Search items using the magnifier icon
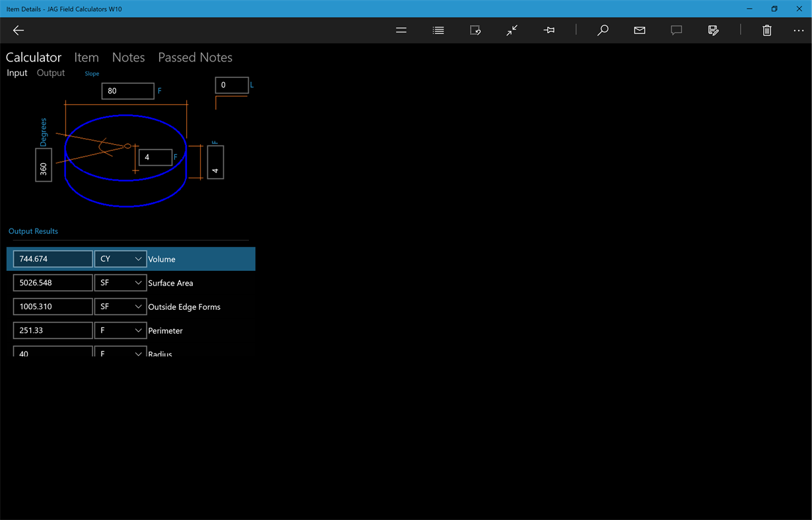The width and height of the screenshot is (812, 520). 602,30
